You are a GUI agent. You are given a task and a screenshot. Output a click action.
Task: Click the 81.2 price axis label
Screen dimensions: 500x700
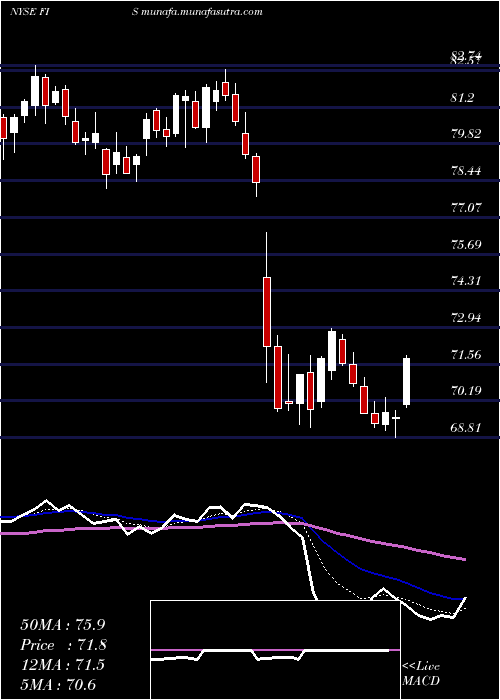pyautogui.click(x=462, y=97)
